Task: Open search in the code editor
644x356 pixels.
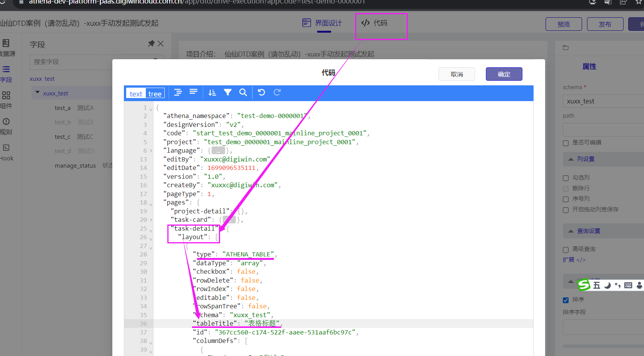Action: pyautogui.click(x=243, y=92)
